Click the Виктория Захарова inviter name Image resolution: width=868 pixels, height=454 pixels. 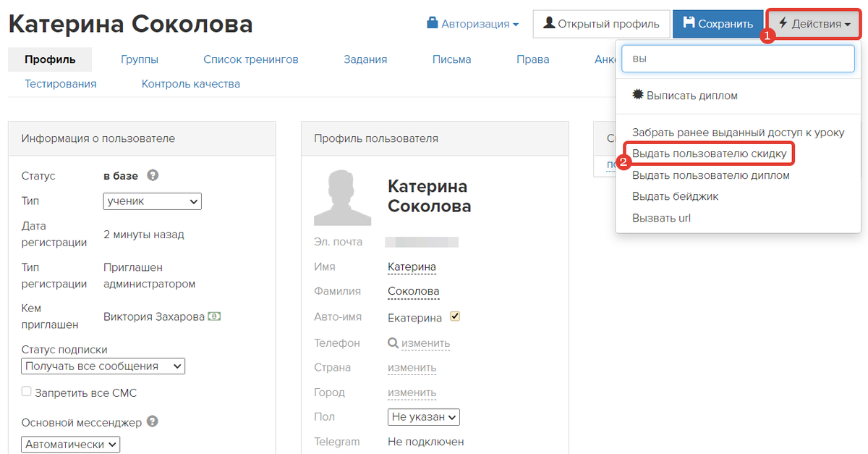point(154,316)
